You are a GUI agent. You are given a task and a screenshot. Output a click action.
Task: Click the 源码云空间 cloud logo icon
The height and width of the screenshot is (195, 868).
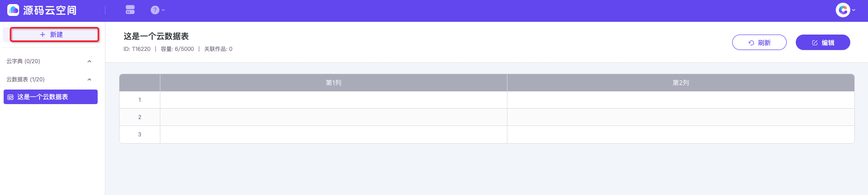click(x=13, y=10)
